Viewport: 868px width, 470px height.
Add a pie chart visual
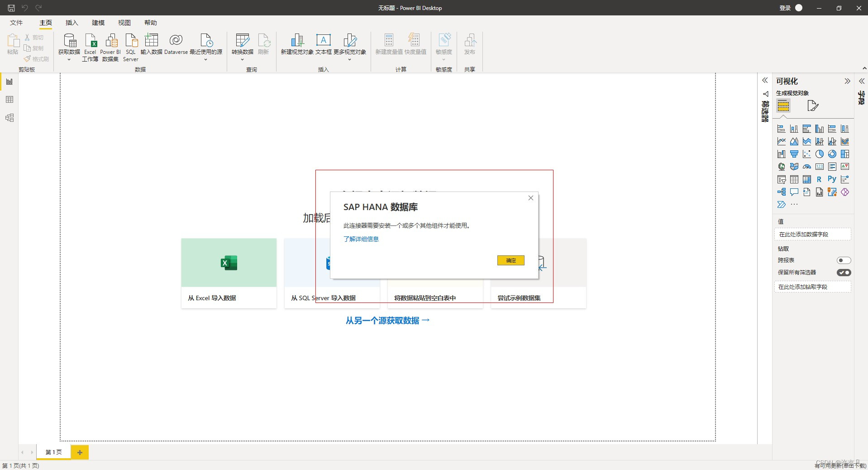tap(819, 154)
